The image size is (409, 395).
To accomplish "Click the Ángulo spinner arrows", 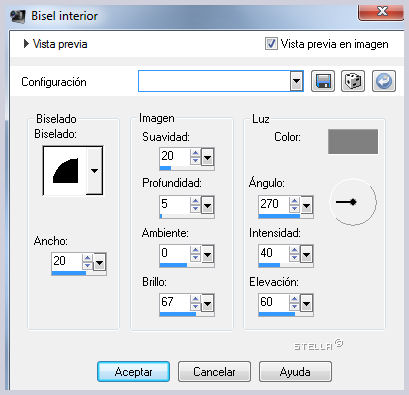I will (x=294, y=205).
